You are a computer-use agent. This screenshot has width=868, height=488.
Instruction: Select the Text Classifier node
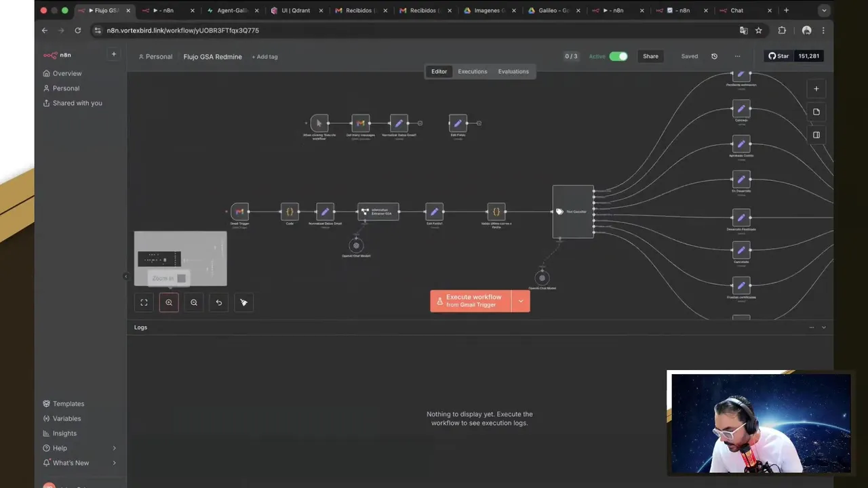(573, 211)
